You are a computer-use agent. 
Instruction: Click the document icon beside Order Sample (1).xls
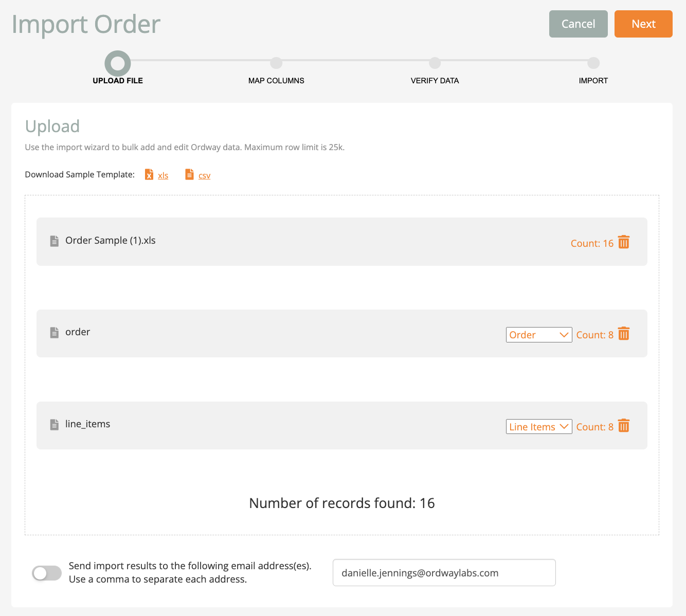[x=54, y=241]
